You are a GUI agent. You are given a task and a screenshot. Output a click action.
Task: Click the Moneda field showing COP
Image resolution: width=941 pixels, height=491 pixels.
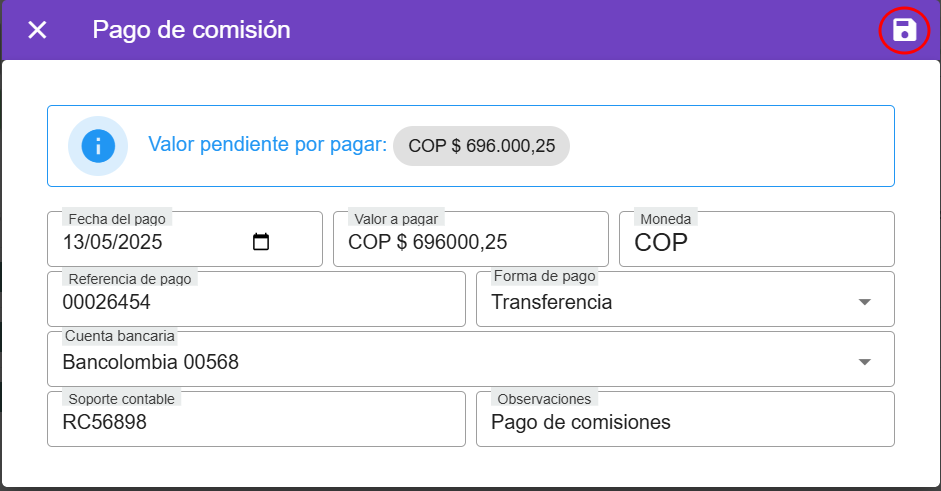pyautogui.click(x=756, y=242)
